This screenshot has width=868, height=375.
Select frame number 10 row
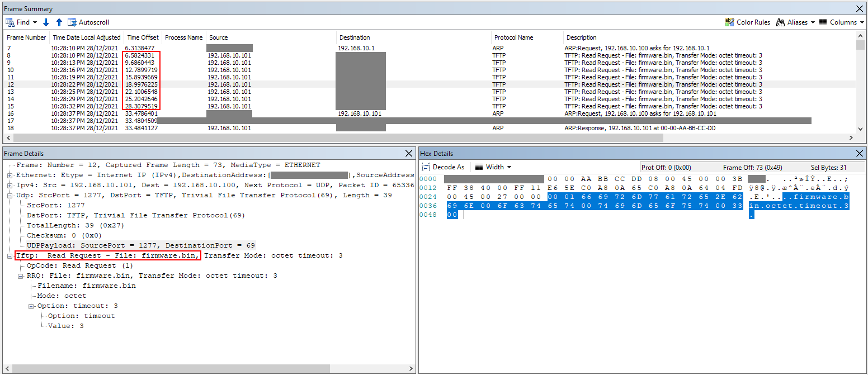[x=430, y=70]
